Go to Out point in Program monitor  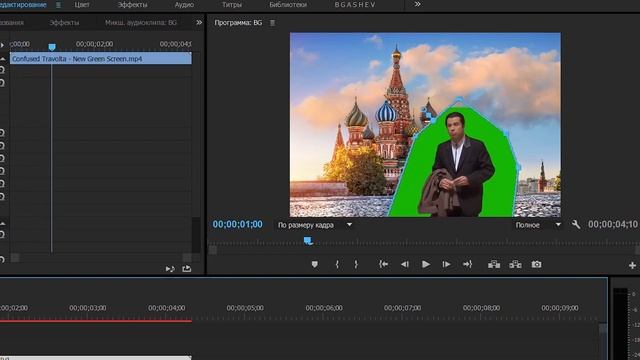pyautogui.click(x=467, y=264)
